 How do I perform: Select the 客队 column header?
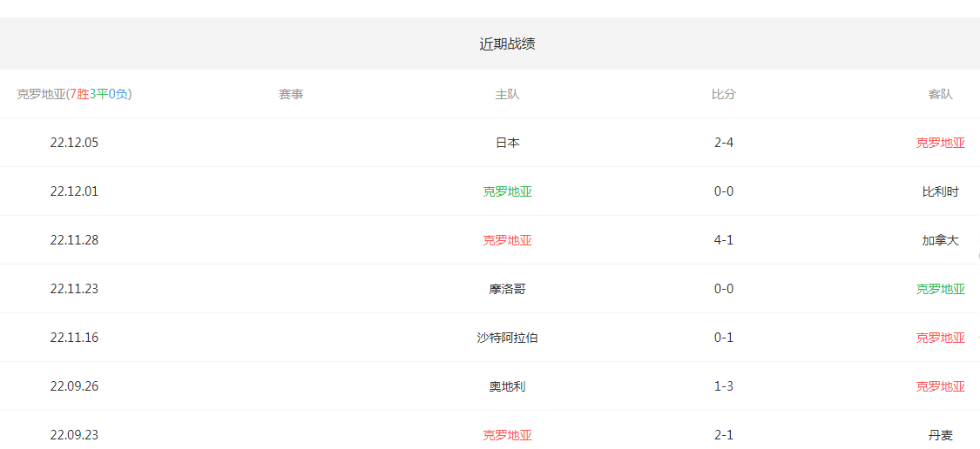940,94
